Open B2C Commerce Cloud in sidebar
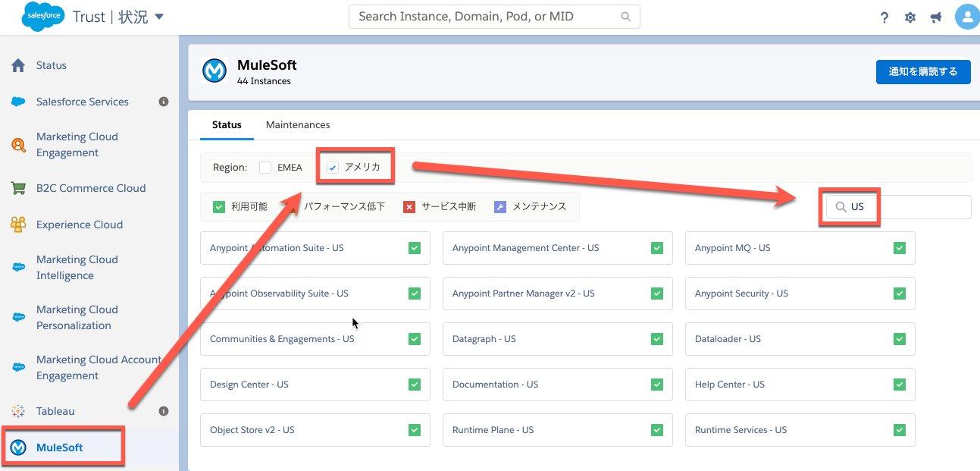This screenshot has height=471, width=980. (x=89, y=188)
